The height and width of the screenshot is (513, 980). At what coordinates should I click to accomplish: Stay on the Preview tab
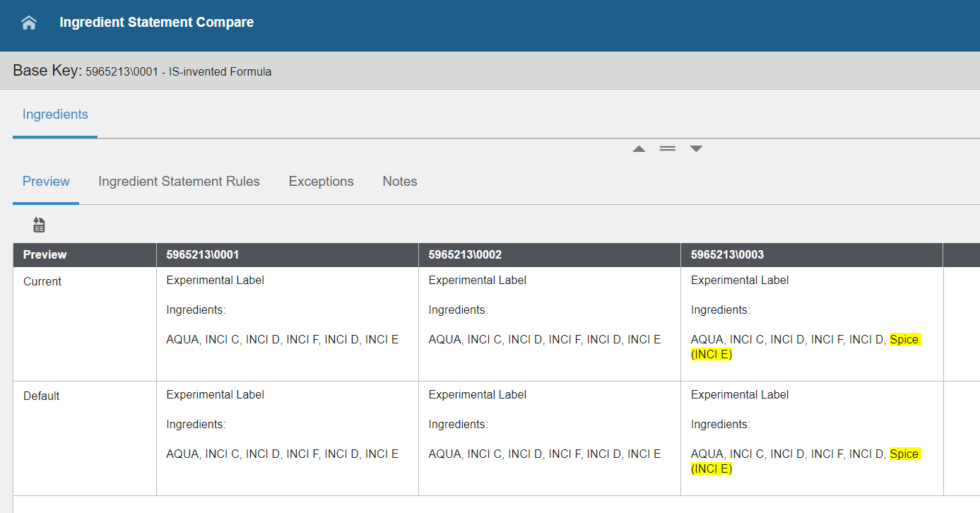(x=45, y=181)
